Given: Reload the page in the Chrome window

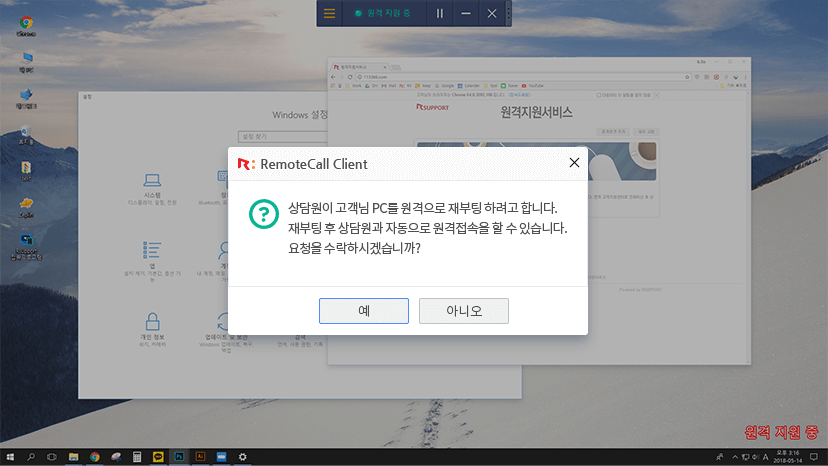Looking at the screenshot, I should [x=350, y=77].
